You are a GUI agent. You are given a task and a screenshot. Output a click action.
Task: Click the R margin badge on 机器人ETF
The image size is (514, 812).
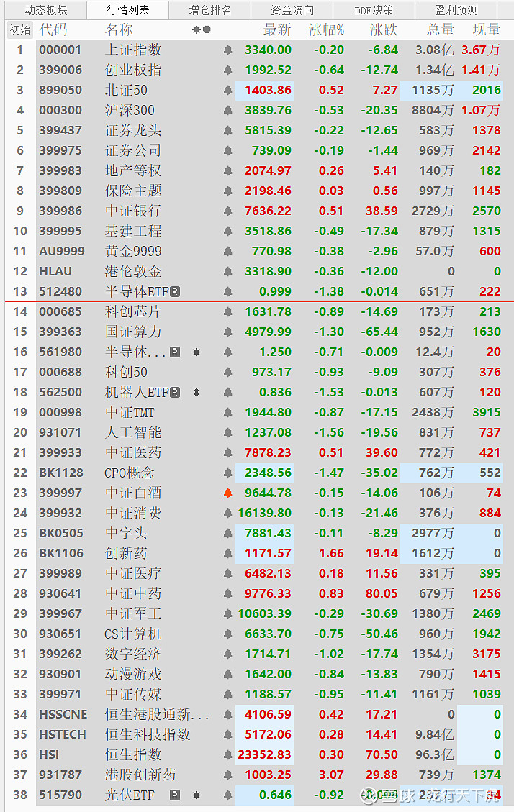[175, 393]
